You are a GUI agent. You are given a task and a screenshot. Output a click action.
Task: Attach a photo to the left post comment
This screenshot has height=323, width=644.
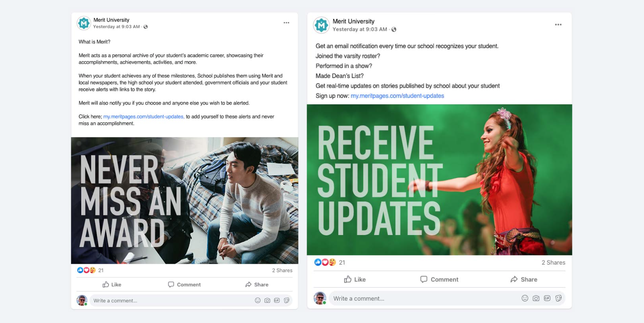pyautogui.click(x=267, y=301)
